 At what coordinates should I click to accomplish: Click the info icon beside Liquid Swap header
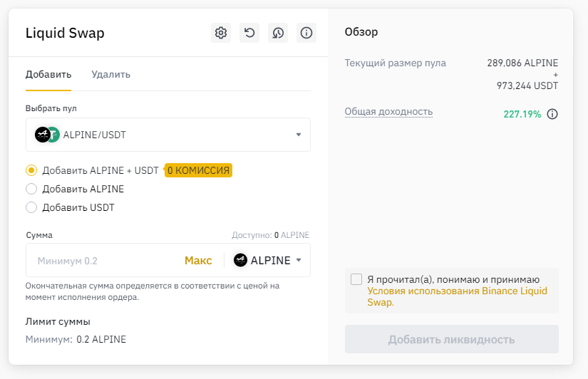[306, 33]
